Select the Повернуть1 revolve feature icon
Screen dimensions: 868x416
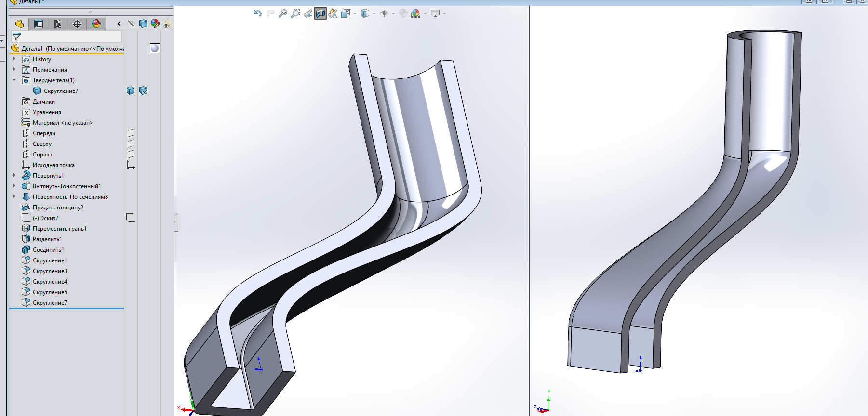point(26,175)
